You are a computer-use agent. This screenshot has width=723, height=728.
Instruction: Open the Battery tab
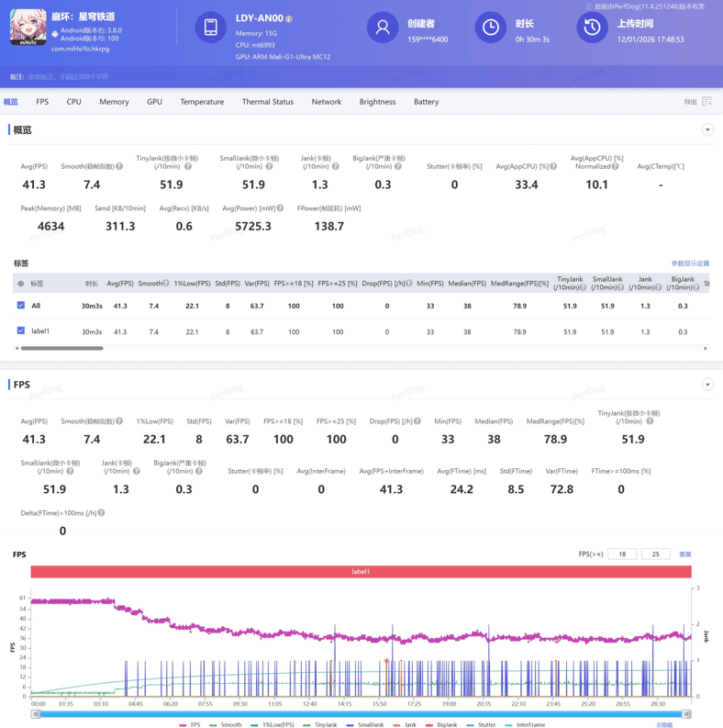point(426,102)
